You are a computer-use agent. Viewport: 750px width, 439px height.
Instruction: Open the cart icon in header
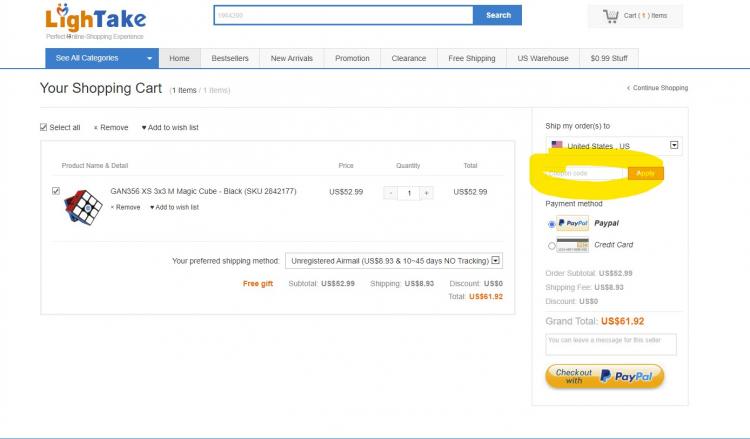pyautogui.click(x=610, y=16)
